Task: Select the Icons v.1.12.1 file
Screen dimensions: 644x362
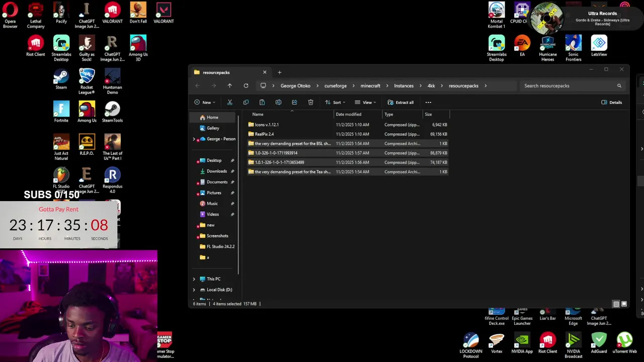Action: point(348,125)
